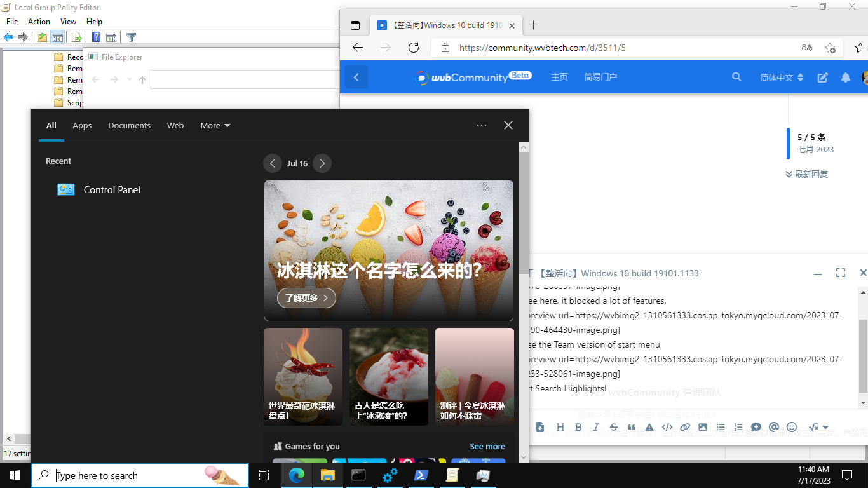Apply italic formatting in post editor

click(596, 427)
